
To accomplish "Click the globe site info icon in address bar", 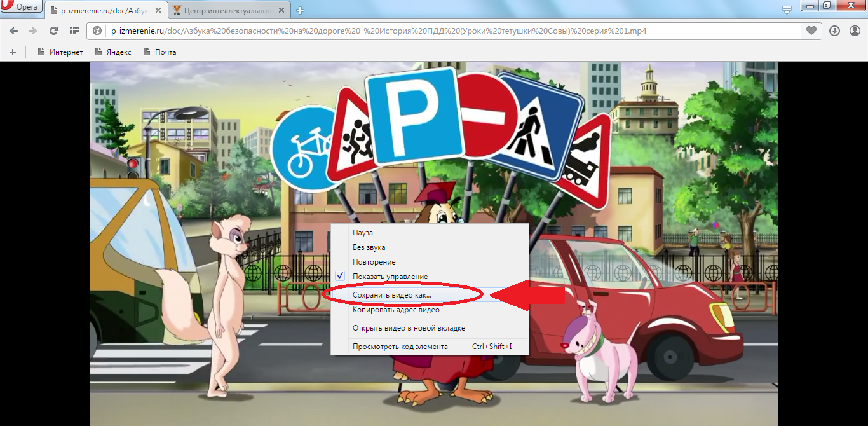I will [98, 31].
